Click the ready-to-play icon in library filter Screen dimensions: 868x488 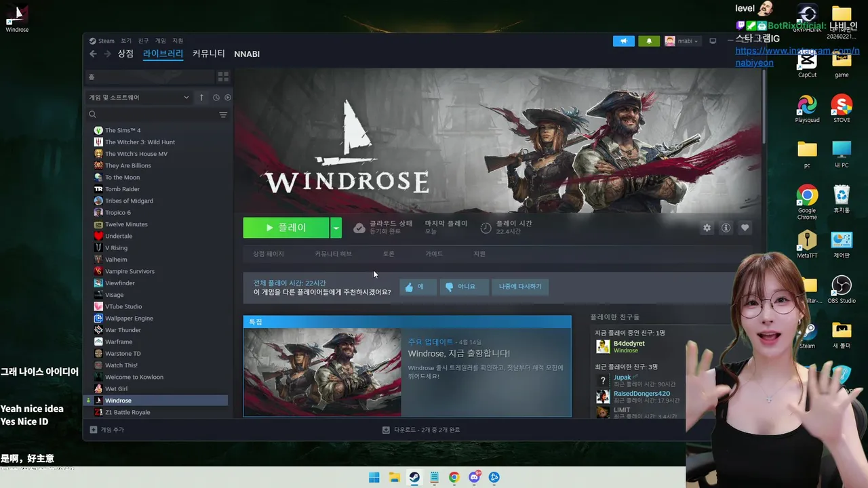(x=228, y=98)
